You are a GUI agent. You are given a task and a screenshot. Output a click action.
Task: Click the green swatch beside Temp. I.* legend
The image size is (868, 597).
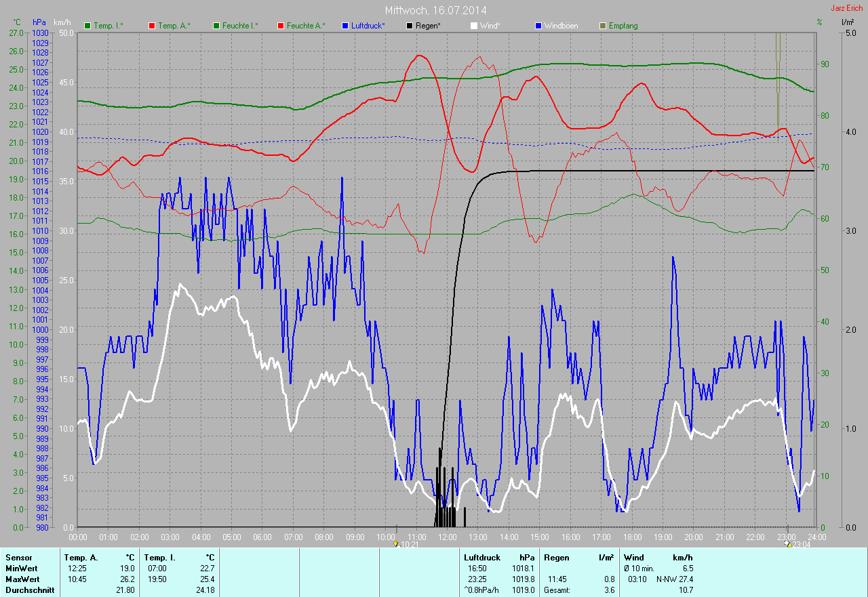[x=87, y=26]
